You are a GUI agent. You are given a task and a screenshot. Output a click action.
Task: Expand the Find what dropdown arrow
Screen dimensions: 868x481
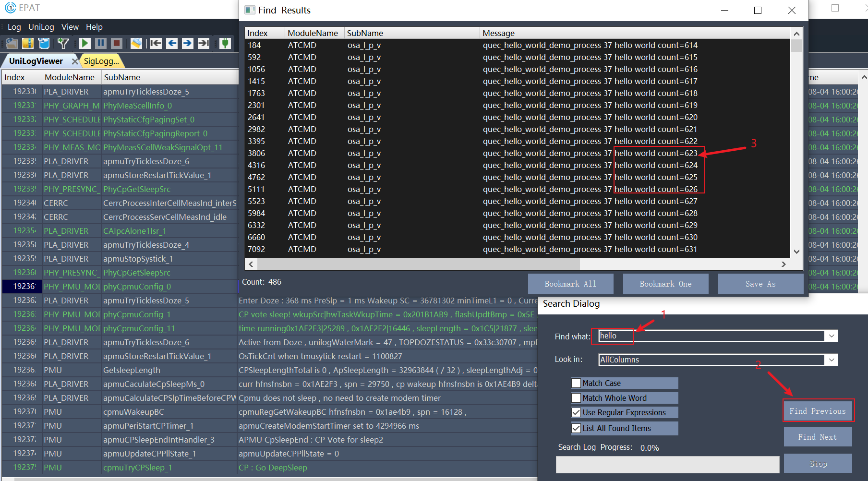(x=831, y=336)
